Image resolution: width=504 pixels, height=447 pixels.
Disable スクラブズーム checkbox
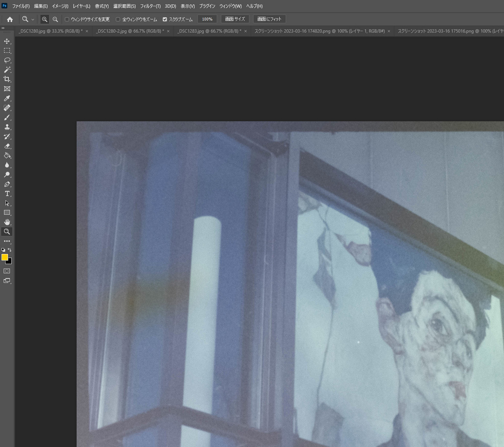[165, 19]
